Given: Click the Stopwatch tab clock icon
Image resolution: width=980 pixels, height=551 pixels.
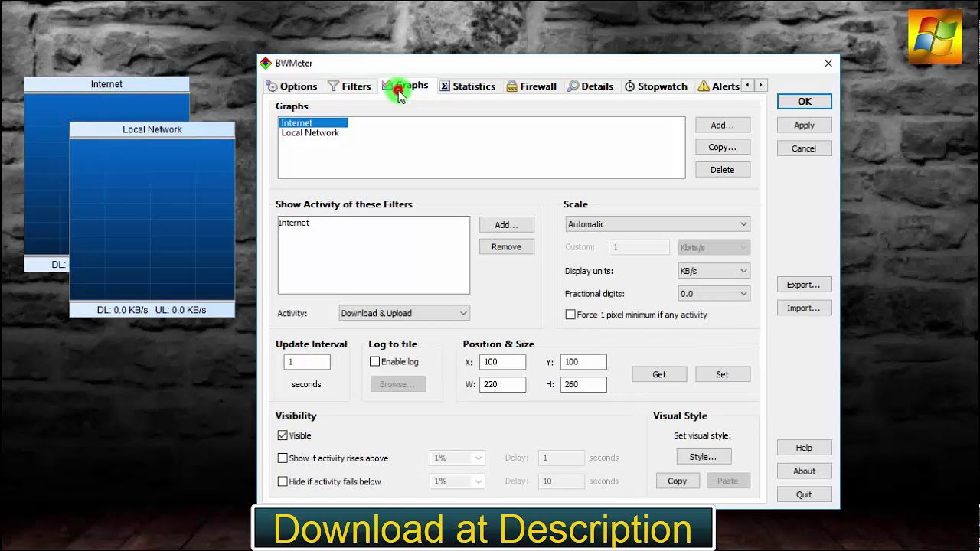Looking at the screenshot, I should click(630, 86).
